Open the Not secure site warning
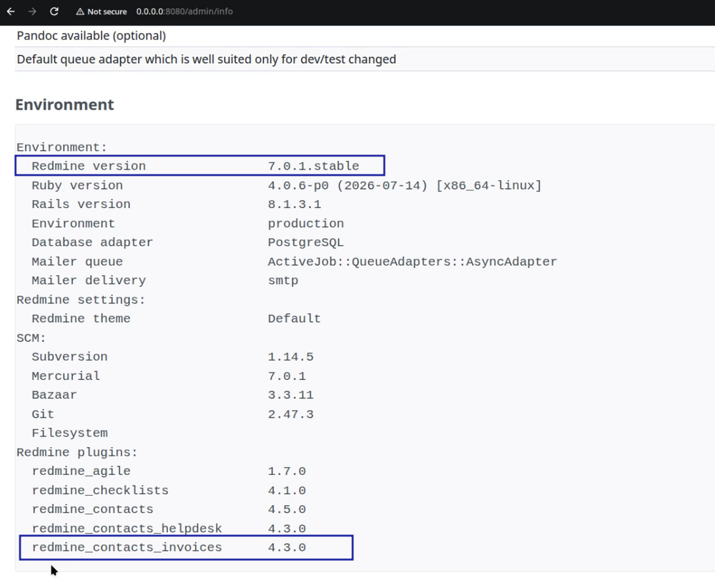Image resolution: width=715 pixels, height=588 pixels. pyautogui.click(x=102, y=11)
